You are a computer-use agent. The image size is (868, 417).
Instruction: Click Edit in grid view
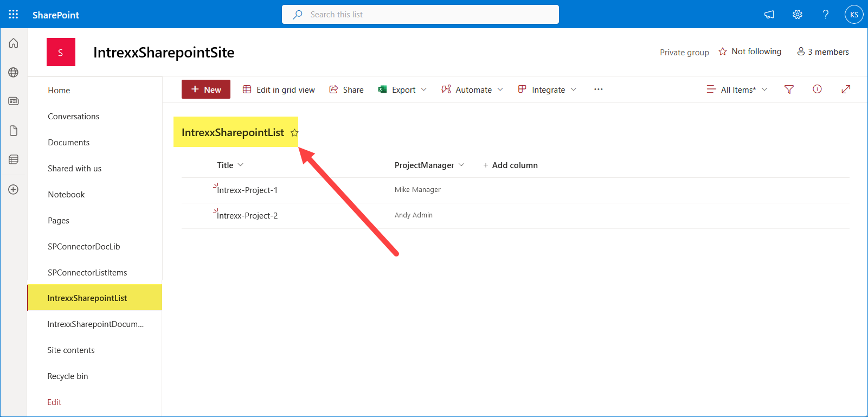(279, 89)
